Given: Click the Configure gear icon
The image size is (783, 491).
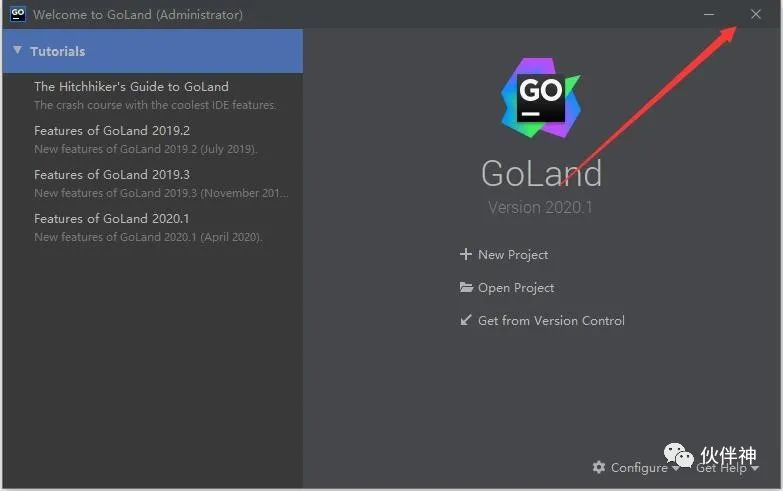Looking at the screenshot, I should coord(599,467).
